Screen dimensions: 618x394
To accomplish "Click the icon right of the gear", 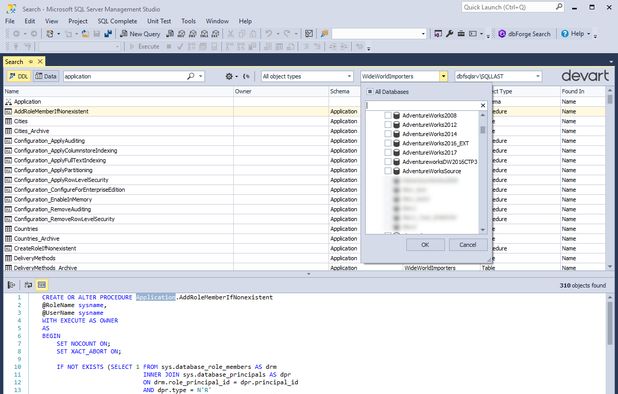I will [x=246, y=76].
